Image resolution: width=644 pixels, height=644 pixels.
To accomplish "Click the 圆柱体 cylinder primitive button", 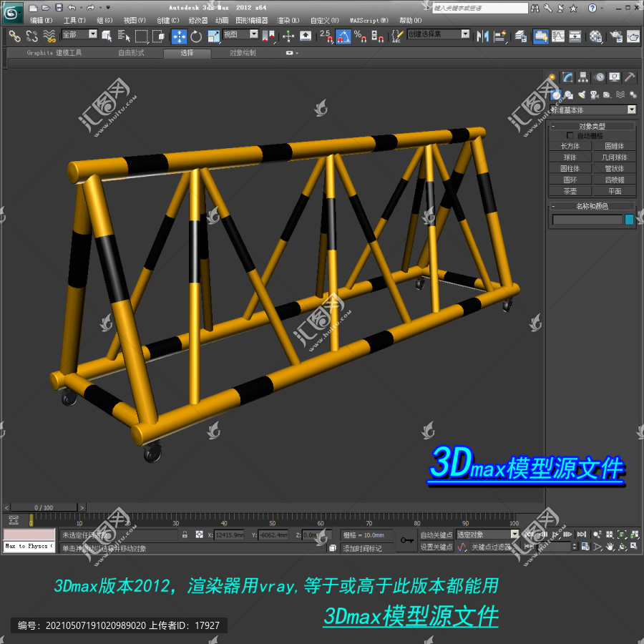I will coord(570,168).
